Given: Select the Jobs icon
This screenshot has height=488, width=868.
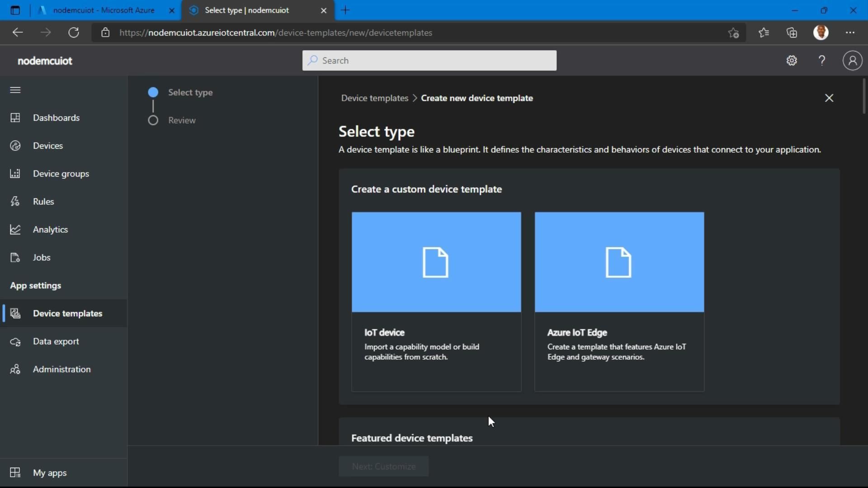Looking at the screenshot, I should pos(15,258).
